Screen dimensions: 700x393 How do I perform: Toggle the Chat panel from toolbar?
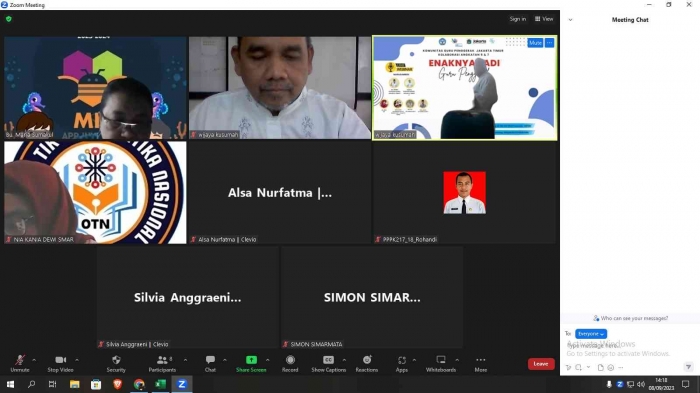click(x=210, y=363)
